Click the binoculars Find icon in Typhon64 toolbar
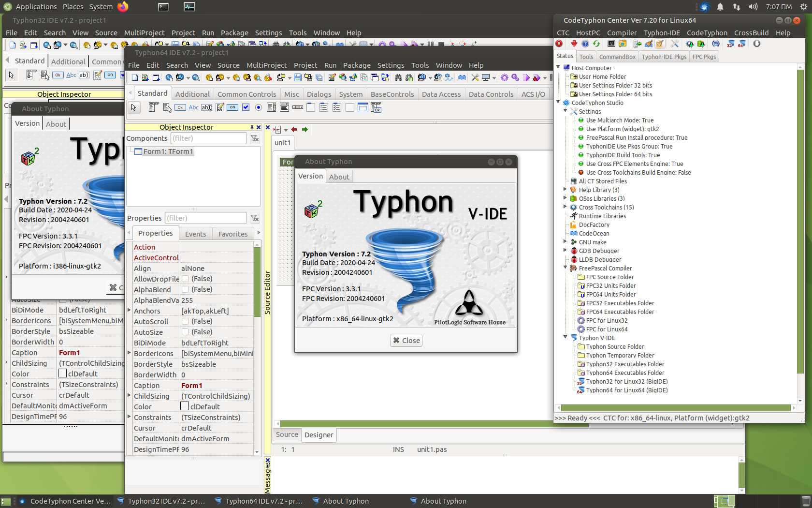 (398, 78)
